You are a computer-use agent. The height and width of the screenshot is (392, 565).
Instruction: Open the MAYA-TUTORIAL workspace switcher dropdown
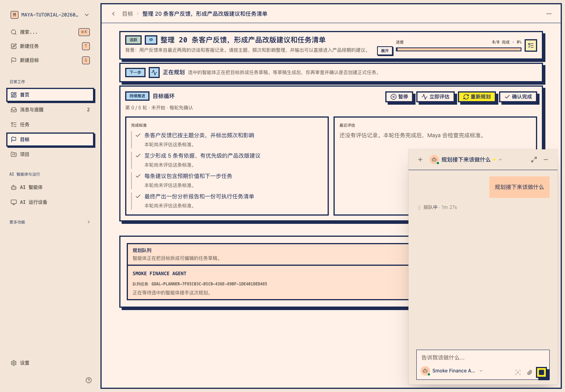[50, 15]
